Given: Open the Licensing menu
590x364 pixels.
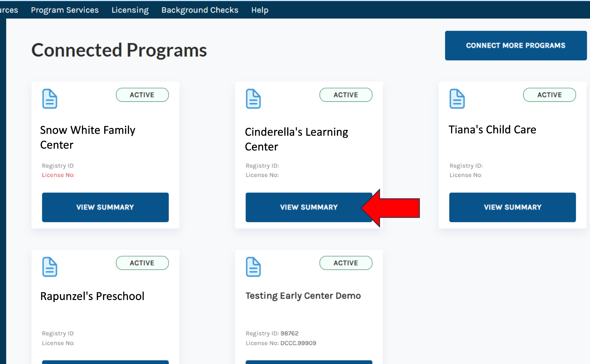Looking at the screenshot, I should coord(130,10).
